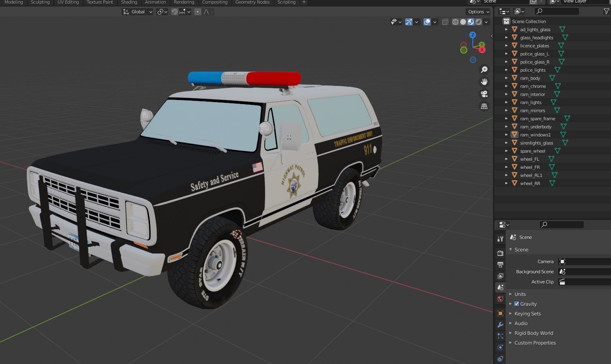Open the Options dropdown
The height and width of the screenshot is (364, 611).
click(x=479, y=12)
